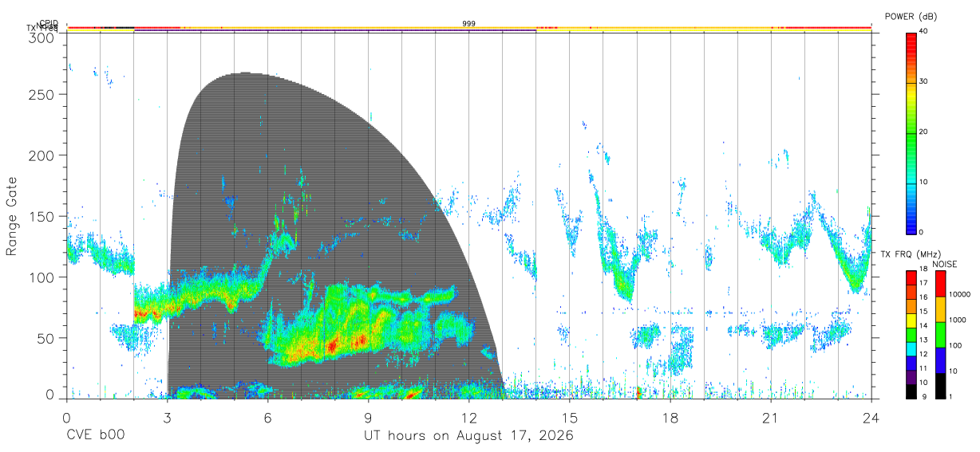Click the Range Gate y-axis title
The height and width of the screenshot is (452, 980).
[x=12, y=216]
